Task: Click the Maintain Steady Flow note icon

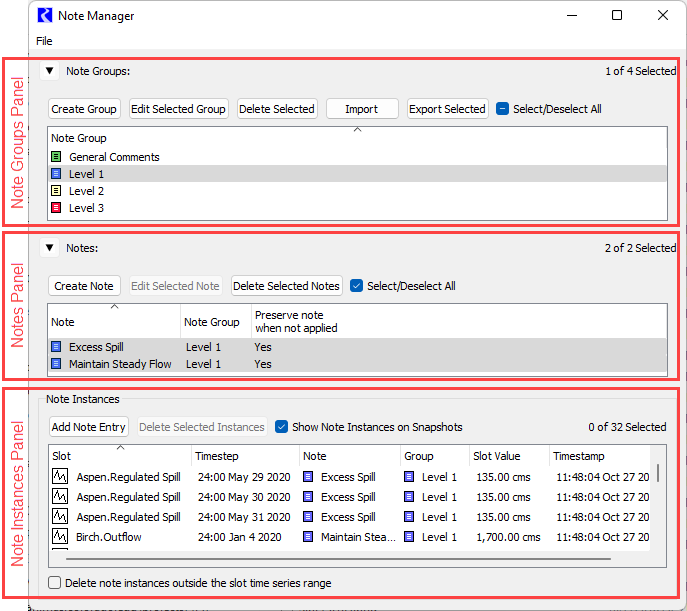Action: [x=56, y=364]
